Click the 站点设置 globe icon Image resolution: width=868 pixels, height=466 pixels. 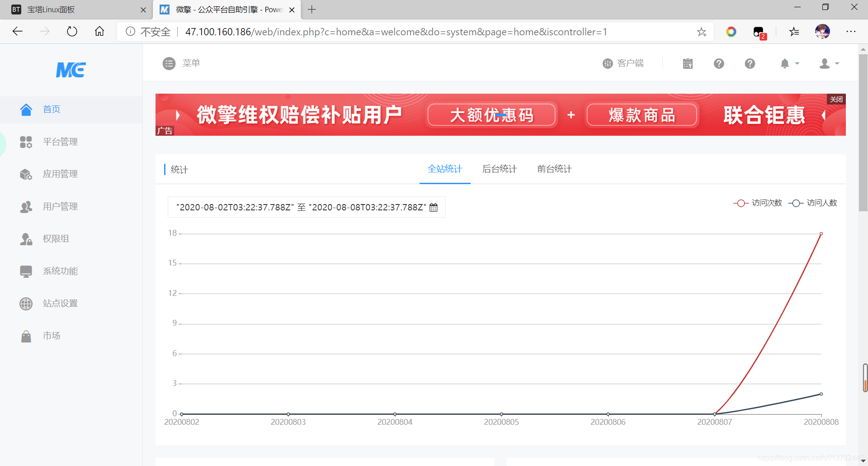(26, 304)
